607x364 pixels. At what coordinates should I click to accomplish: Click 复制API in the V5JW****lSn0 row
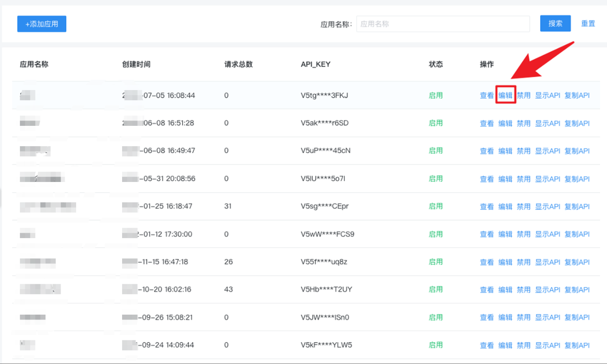pyautogui.click(x=576, y=318)
